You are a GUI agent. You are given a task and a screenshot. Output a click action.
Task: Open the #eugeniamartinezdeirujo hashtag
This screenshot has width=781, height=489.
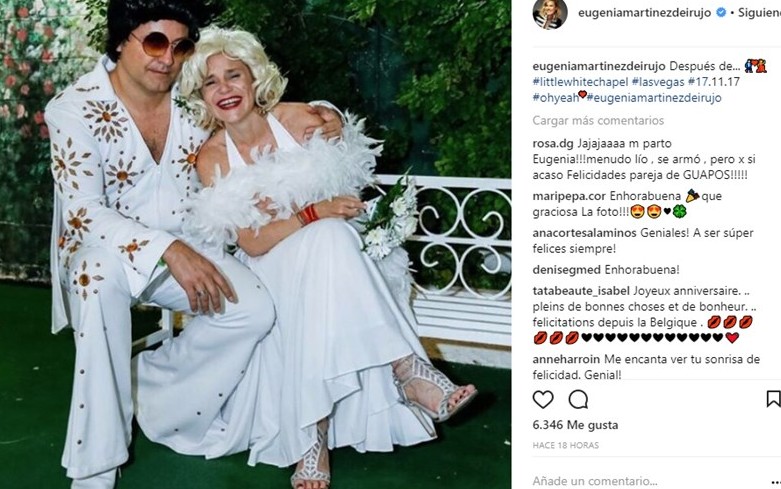(654, 98)
